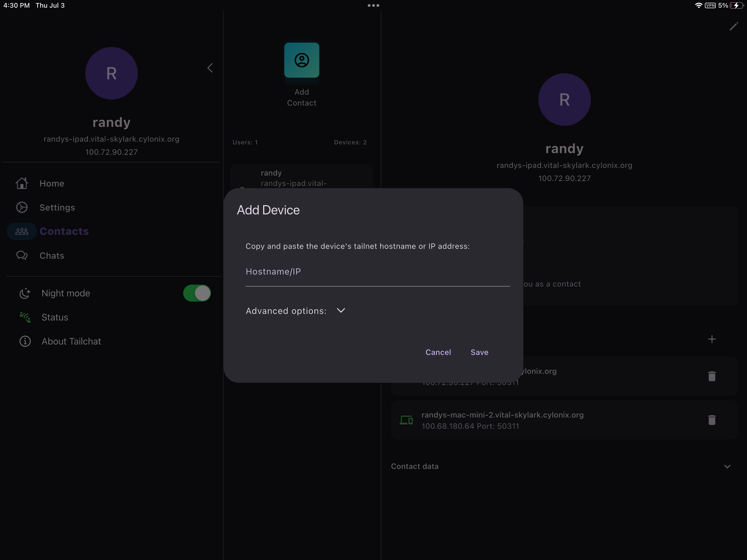The width and height of the screenshot is (747, 560).
Task: Open the Chats menu item
Action: (x=112, y=256)
